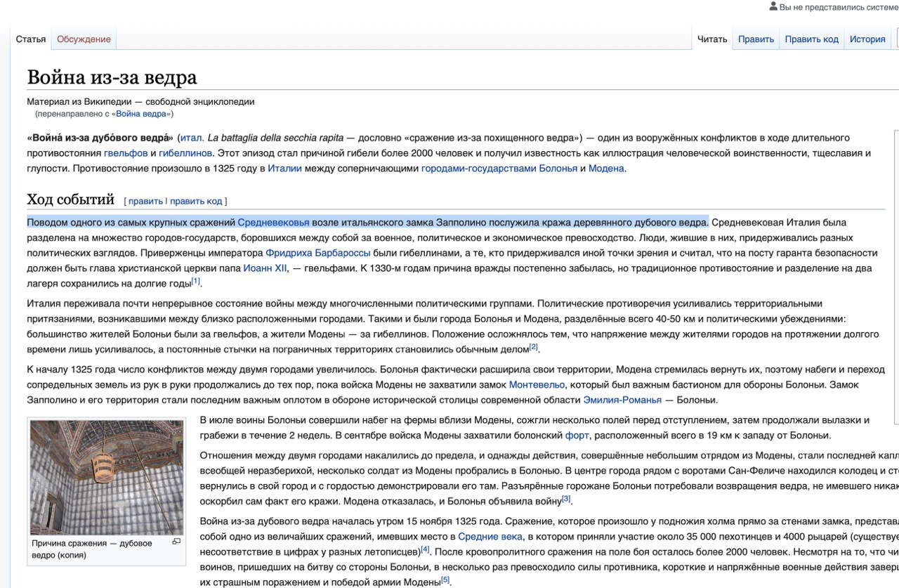
Task: Jump to footnote reference [2]
Action: 534,347
